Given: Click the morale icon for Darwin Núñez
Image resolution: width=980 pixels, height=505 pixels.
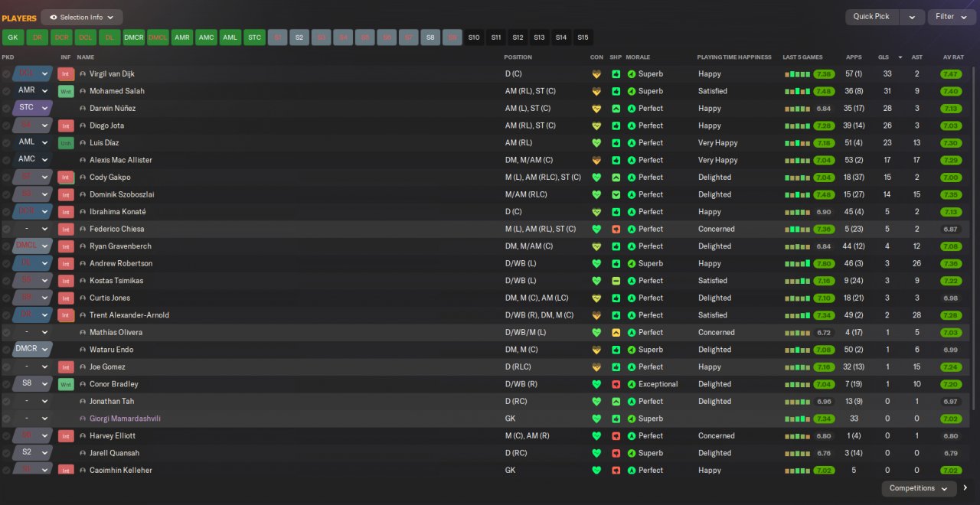Looking at the screenshot, I should (x=632, y=109).
